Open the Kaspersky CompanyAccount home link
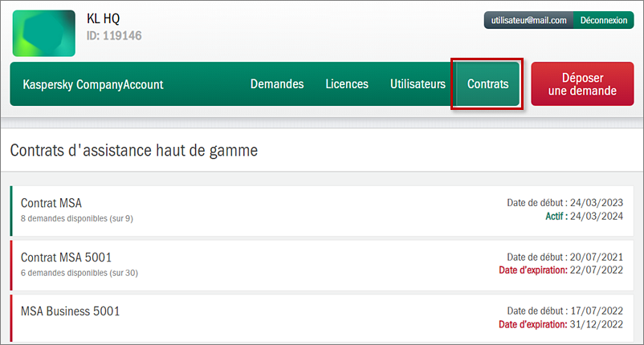The image size is (644, 345). 93,84
